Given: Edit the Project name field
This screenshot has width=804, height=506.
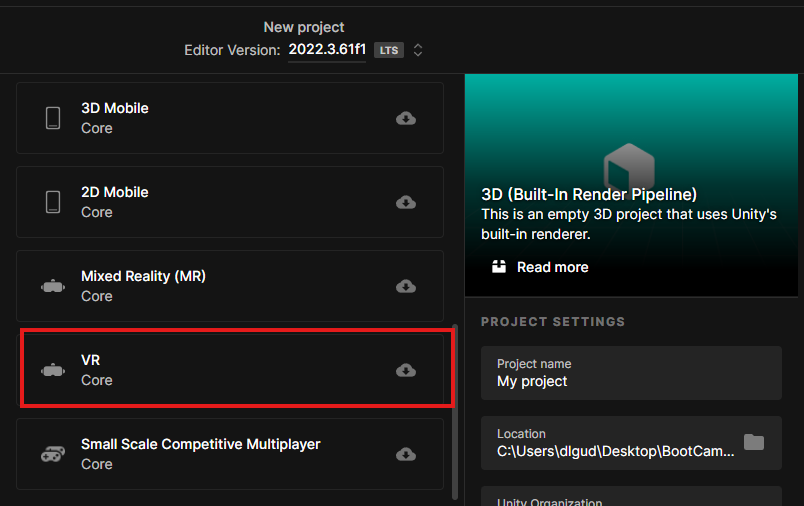Looking at the screenshot, I should coord(631,373).
